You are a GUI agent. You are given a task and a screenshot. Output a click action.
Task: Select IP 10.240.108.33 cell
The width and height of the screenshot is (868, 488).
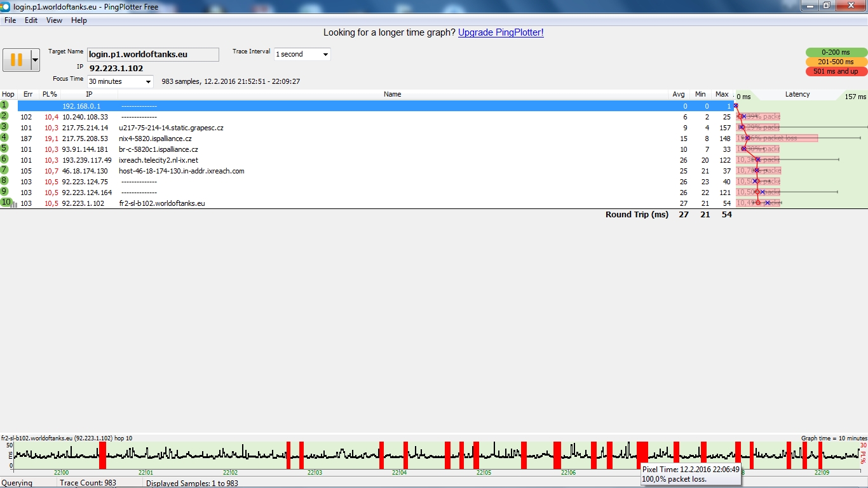(x=85, y=117)
